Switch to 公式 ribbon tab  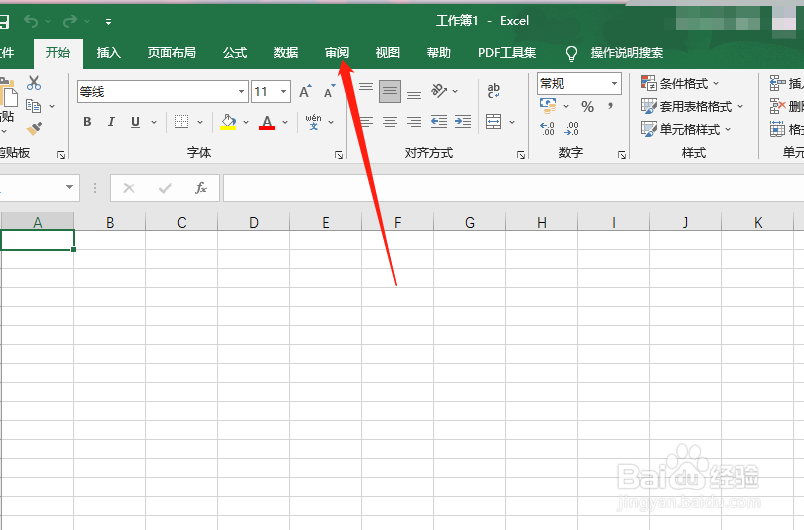pyautogui.click(x=235, y=52)
